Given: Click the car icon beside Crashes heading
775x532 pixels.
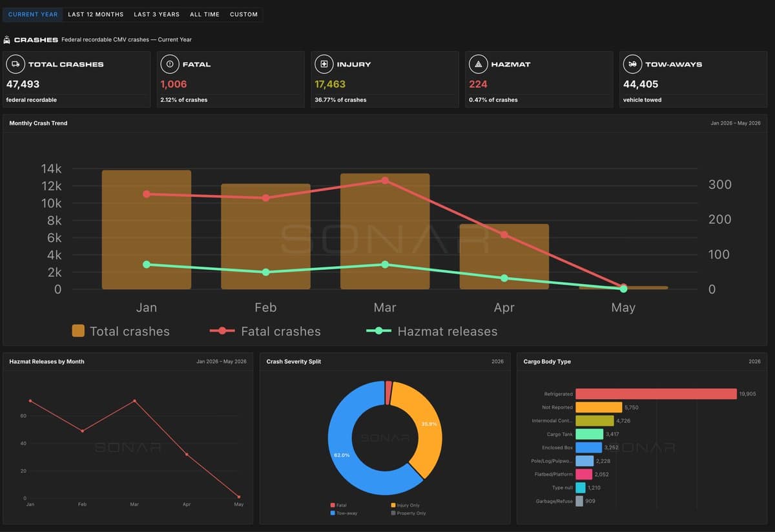Looking at the screenshot, I should click(x=6, y=39).
